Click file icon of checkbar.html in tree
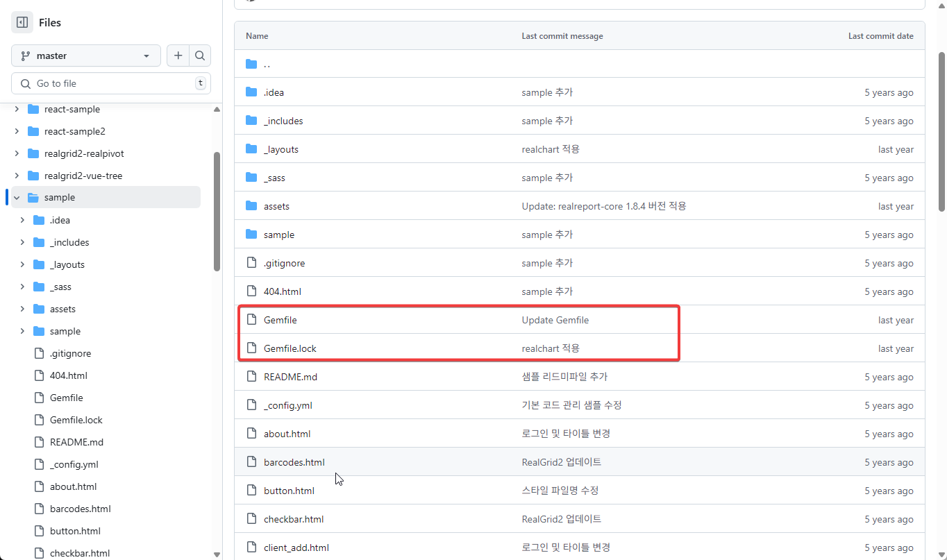The width and height of the screenshot is (947, 560). [x=39, y=553]
